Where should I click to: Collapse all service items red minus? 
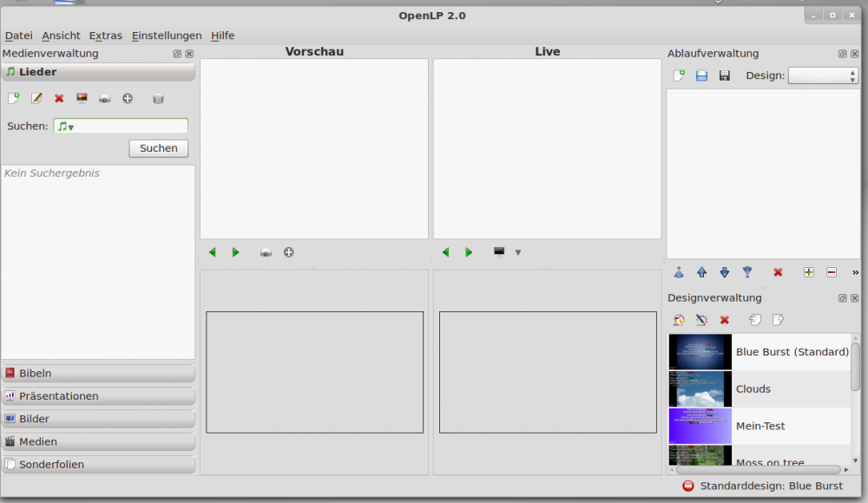point(832,272)
